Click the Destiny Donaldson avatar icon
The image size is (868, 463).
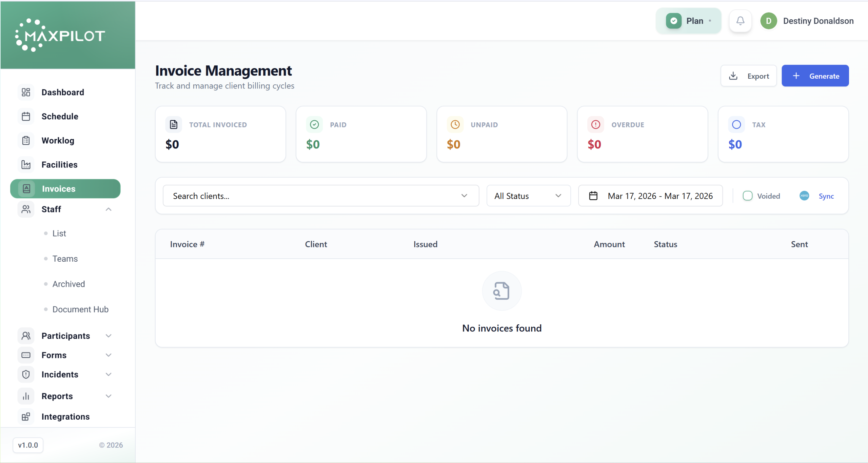click(768, 21)
